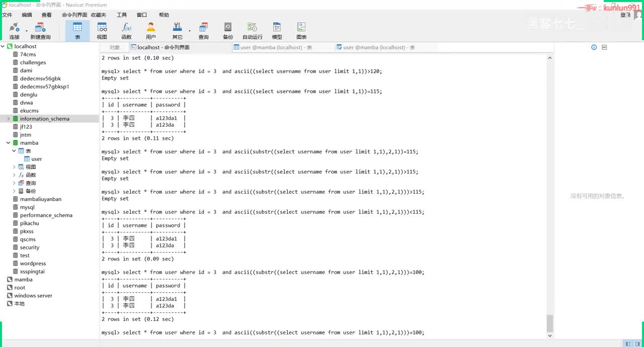
Task: Open the 新建查询 new query tool
Action: coord(40,31)
